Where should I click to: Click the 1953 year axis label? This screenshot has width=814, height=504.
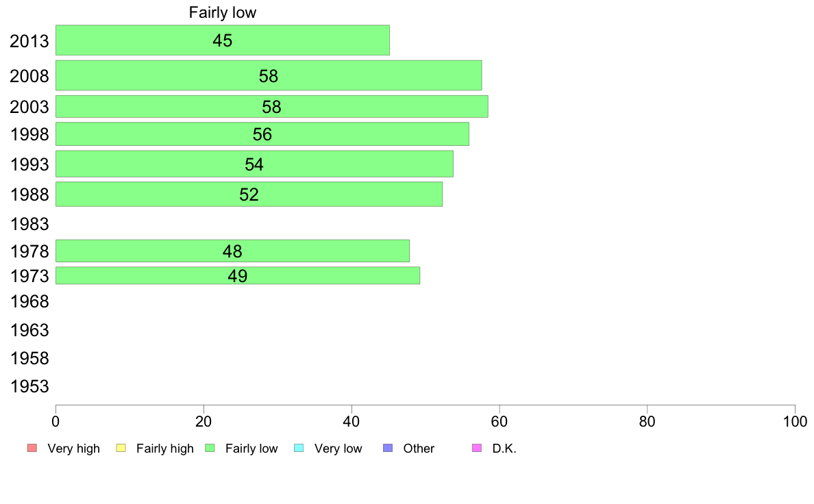coord(29,386)
